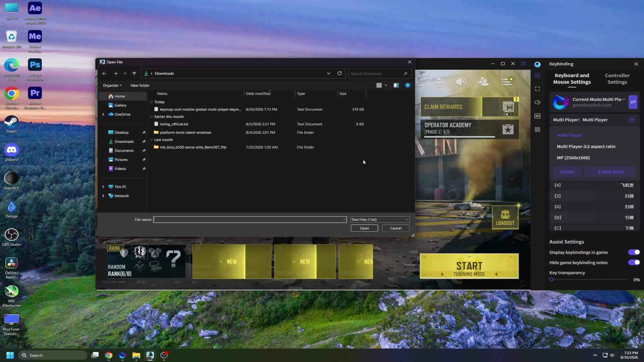
Task: Click the File name input field
Action: coord(250,220)
